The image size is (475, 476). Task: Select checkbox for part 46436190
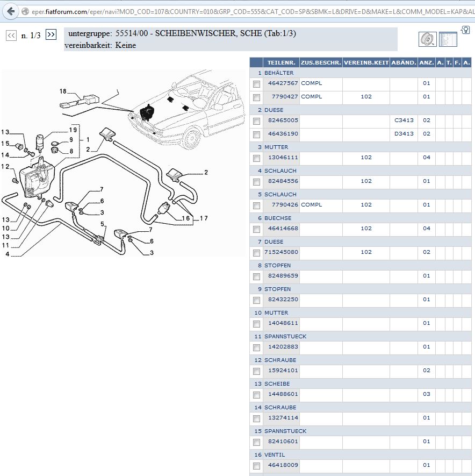tap(257, 134)
